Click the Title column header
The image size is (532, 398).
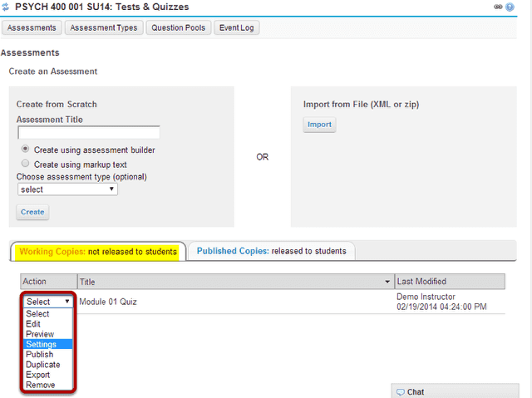236,282
